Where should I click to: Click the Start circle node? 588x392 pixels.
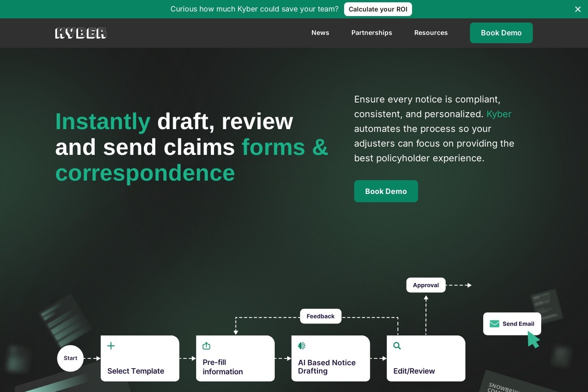(70, 358)
